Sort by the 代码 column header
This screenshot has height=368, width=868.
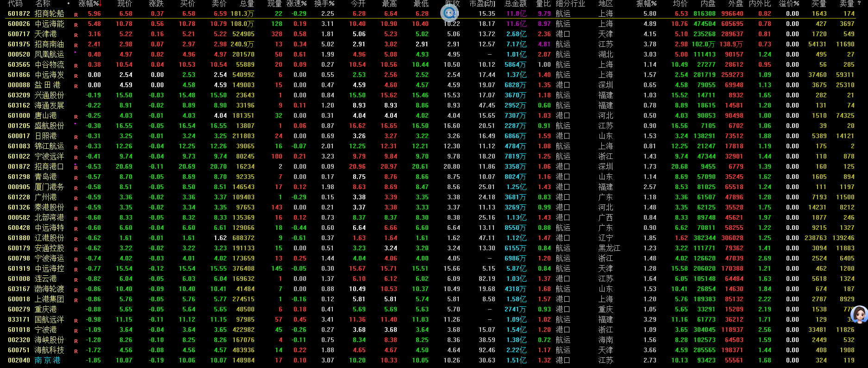(x=15, y=4)
